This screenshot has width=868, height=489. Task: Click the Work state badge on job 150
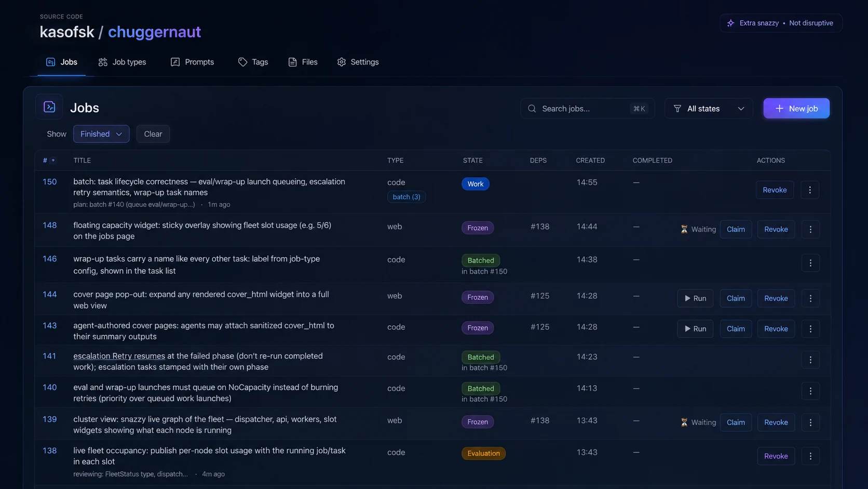click(x=475, y=184)
